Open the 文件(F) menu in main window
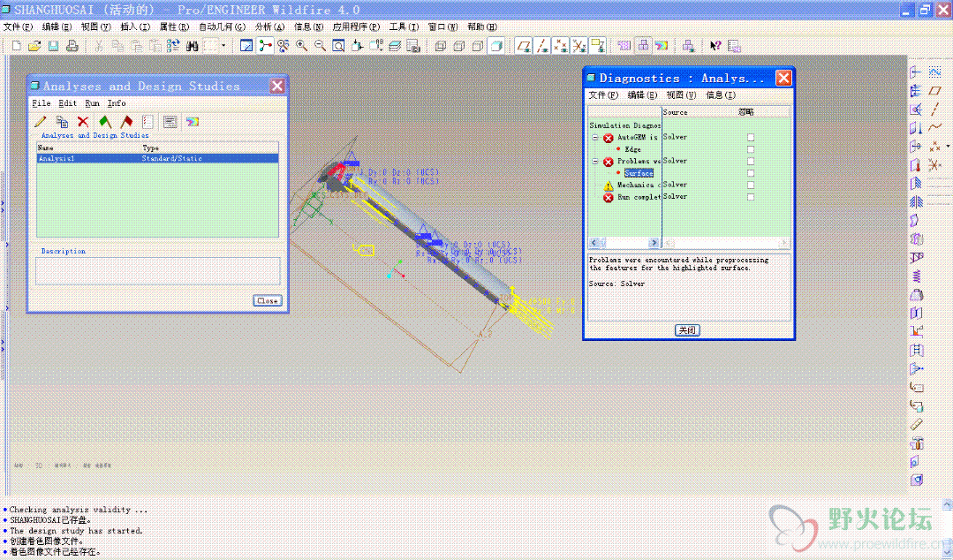 pos(18,26)
